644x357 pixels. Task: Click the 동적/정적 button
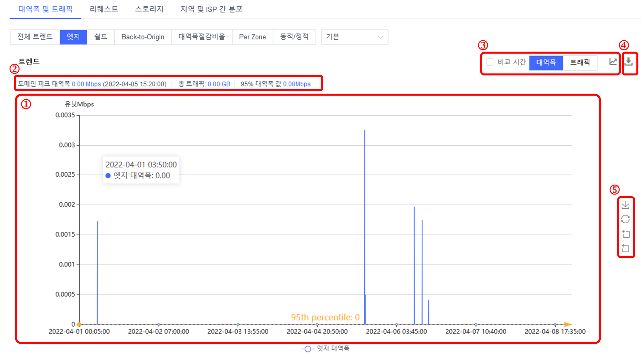pyautogui.click(x=294, y=37)
